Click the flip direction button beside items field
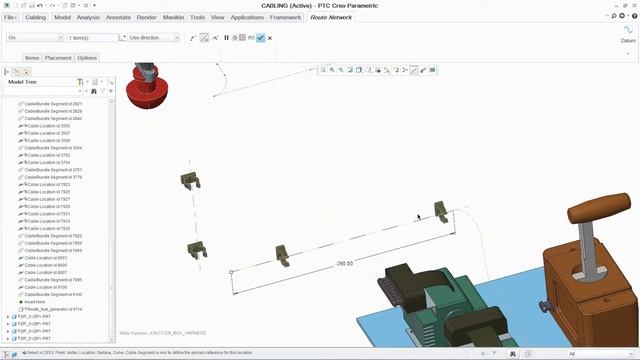Viewport: 640px width, 360px height. 122,38
